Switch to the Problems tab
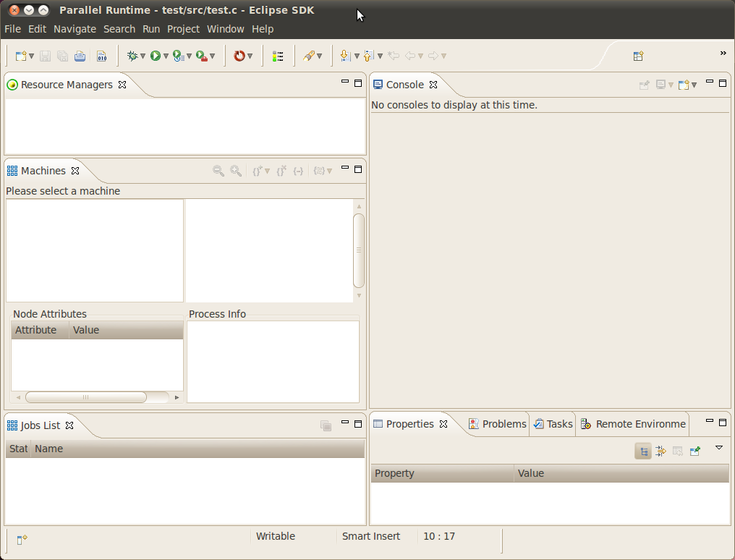735x560 pixels. point(497,424)
